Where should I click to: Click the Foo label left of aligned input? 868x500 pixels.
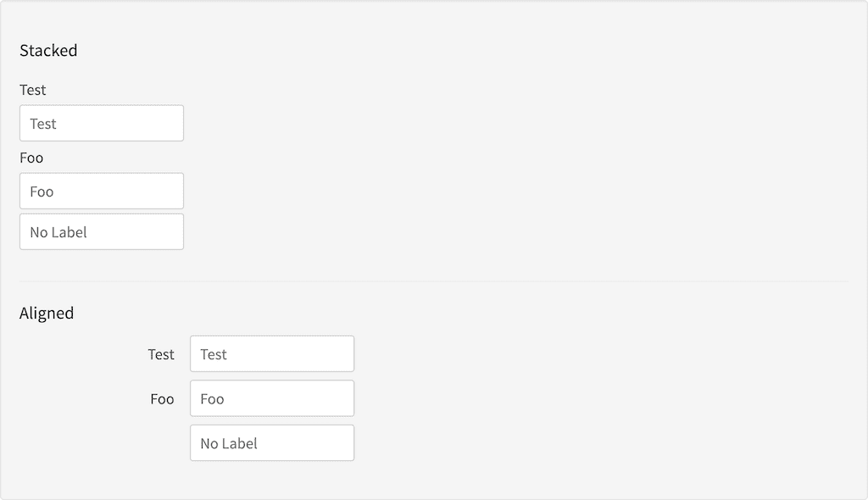[x=162, y=399]
